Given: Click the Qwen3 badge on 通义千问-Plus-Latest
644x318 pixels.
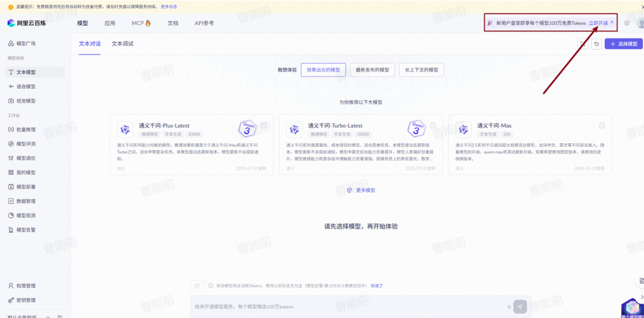Looking at the screenshot, I should (247, 128).
